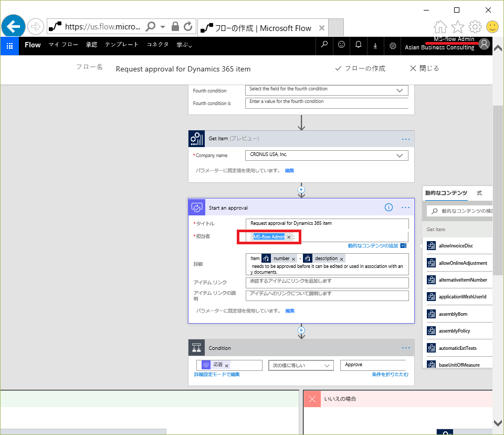
Task: Click the yellow smiley face browser icon
Action: [492, 27]
